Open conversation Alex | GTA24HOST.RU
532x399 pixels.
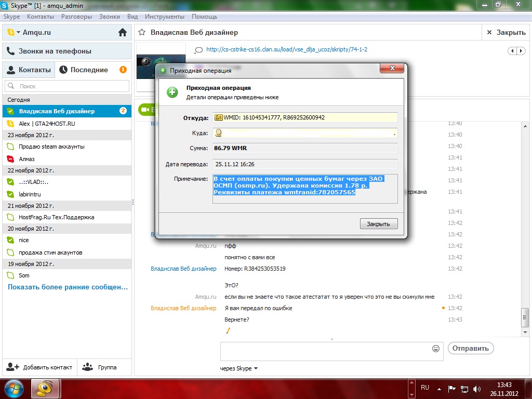pyautogui.click(x=67, y=124)
